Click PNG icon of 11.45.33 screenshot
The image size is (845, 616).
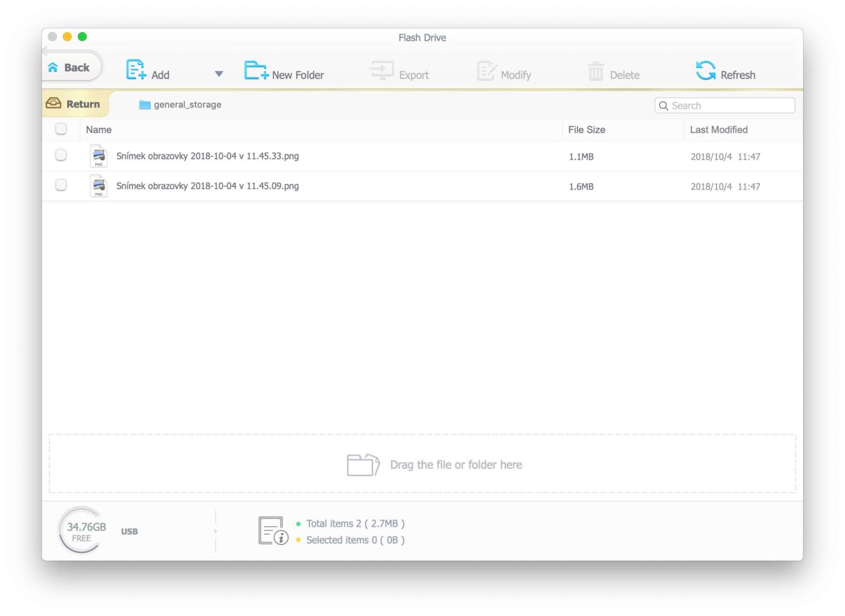click(98, 156)
